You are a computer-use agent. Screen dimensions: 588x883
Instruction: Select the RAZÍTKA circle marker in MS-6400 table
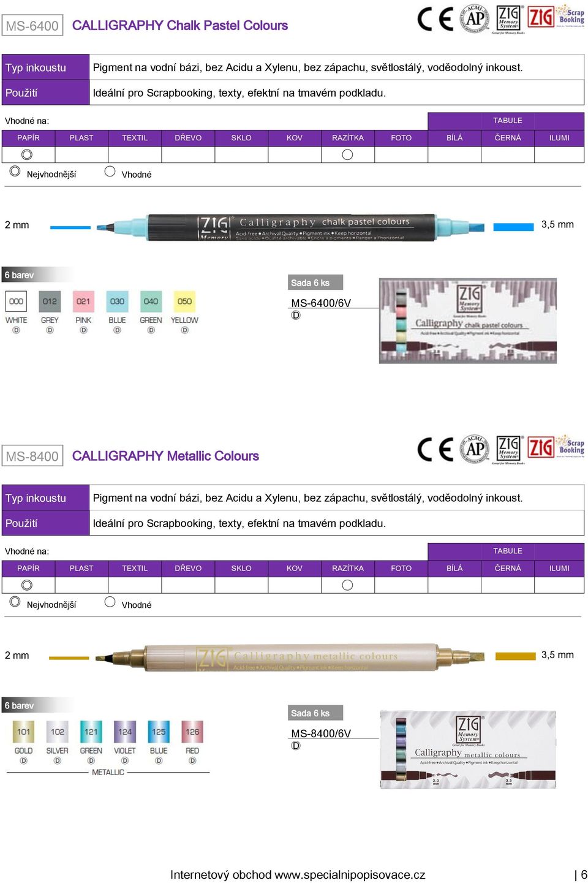click(x=347, y=154)
